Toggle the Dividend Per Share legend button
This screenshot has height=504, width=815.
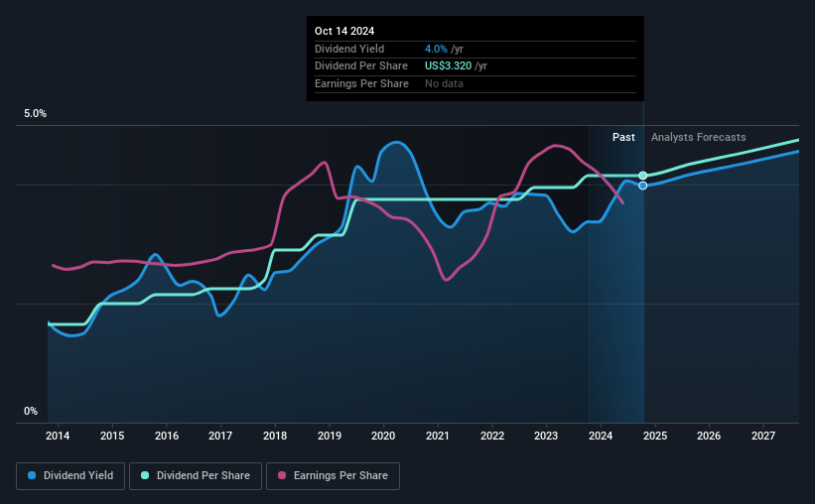[196, 476]
